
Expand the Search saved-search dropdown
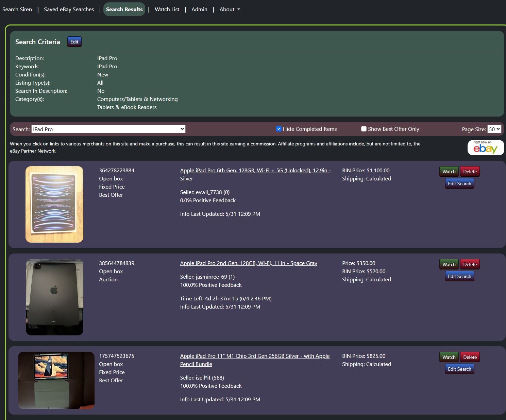(x=108, y=129)
